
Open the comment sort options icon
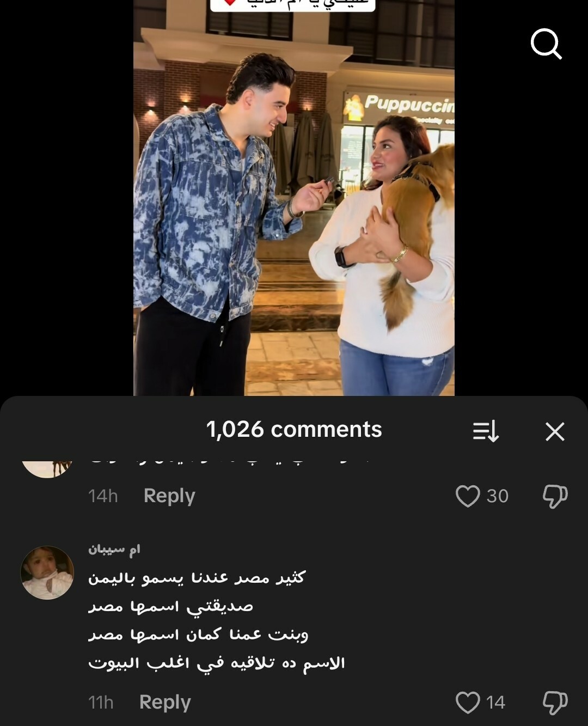[486, 431]
